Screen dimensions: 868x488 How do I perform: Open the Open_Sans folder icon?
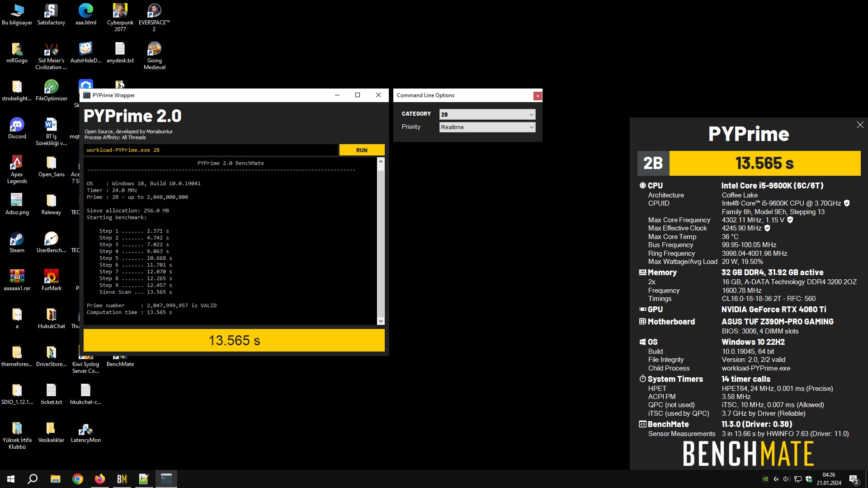(51, 166)
